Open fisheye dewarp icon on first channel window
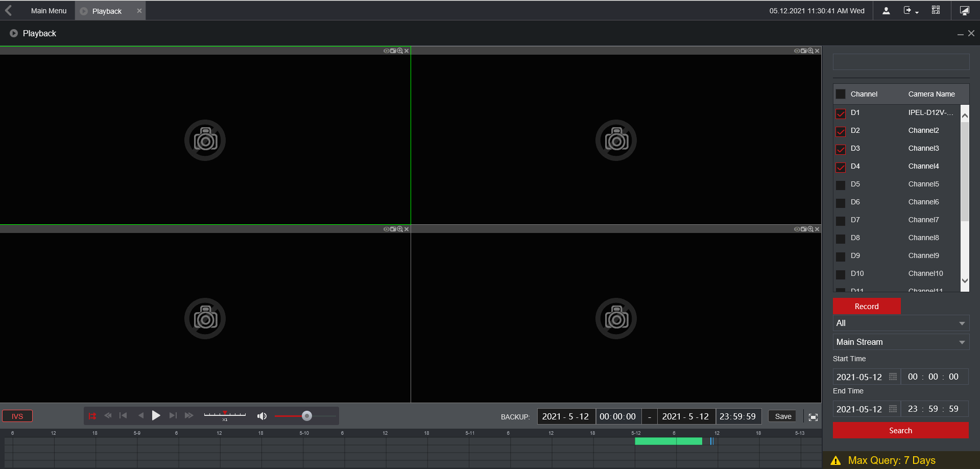The width and height of the screenshot is (980, 469). coord(387,51)
